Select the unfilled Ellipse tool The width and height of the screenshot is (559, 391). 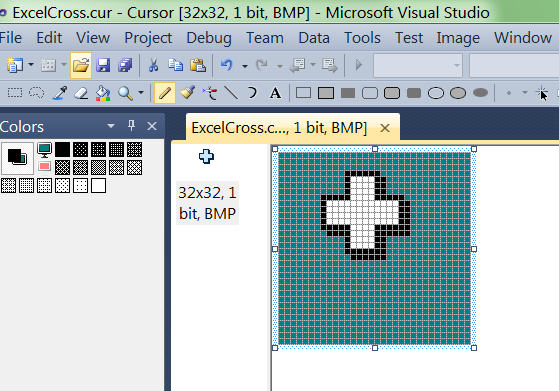pos(436,93)
